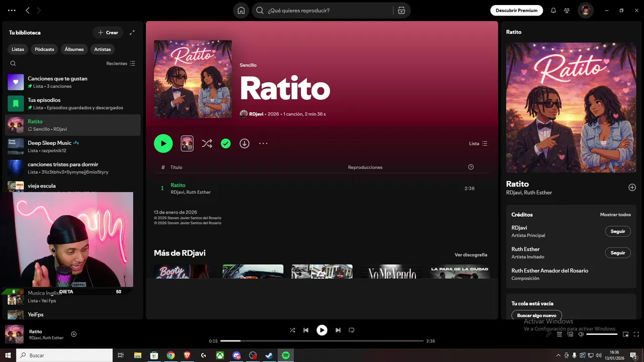Click Descubrir Premium button
Viewport: 644px width, 362px height.
pos(517,10)
